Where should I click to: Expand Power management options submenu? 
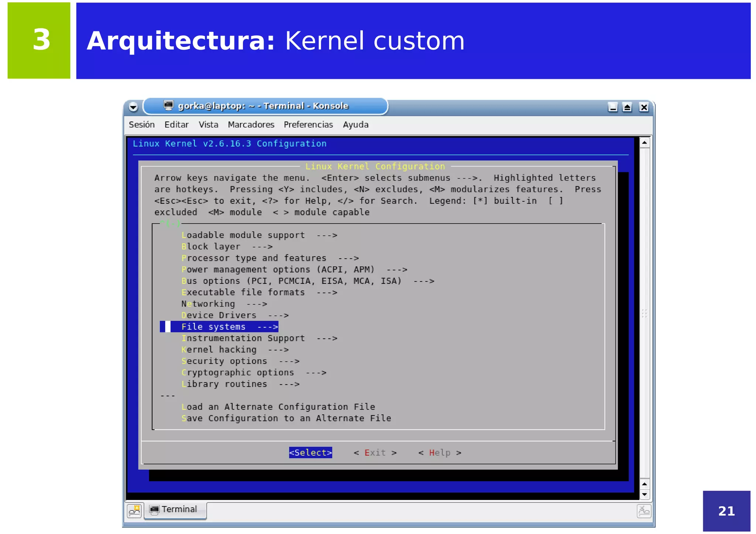click(294, 269)
